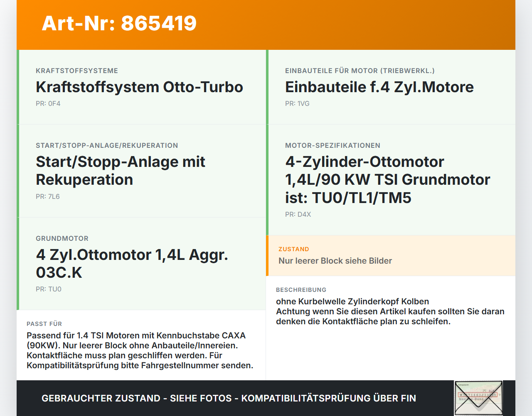Open the vehicle registration thumbnail image
Screen dimensions: 532x416
[478, 398]
